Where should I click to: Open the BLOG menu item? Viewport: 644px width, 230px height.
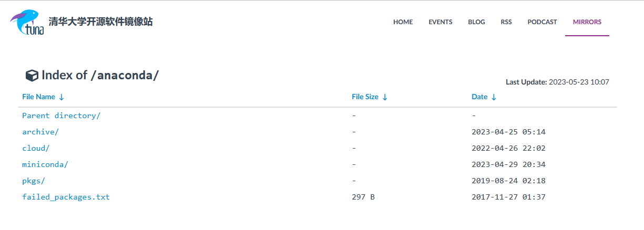pyautogui.click(x=477, y=22)
